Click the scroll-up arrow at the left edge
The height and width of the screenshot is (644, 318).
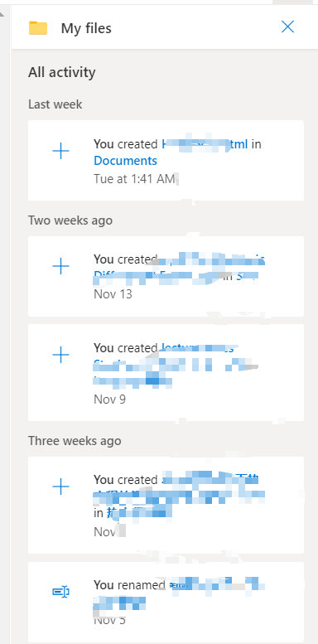point(2,14)
